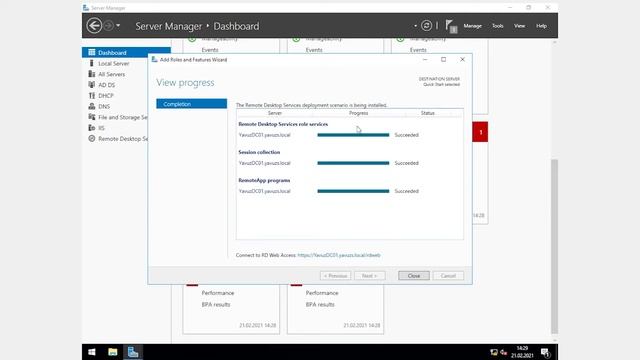Screen dimensions: 640x360
Task: Click the Remote Desktop Services role services progress bar
Action: (353, 135)
